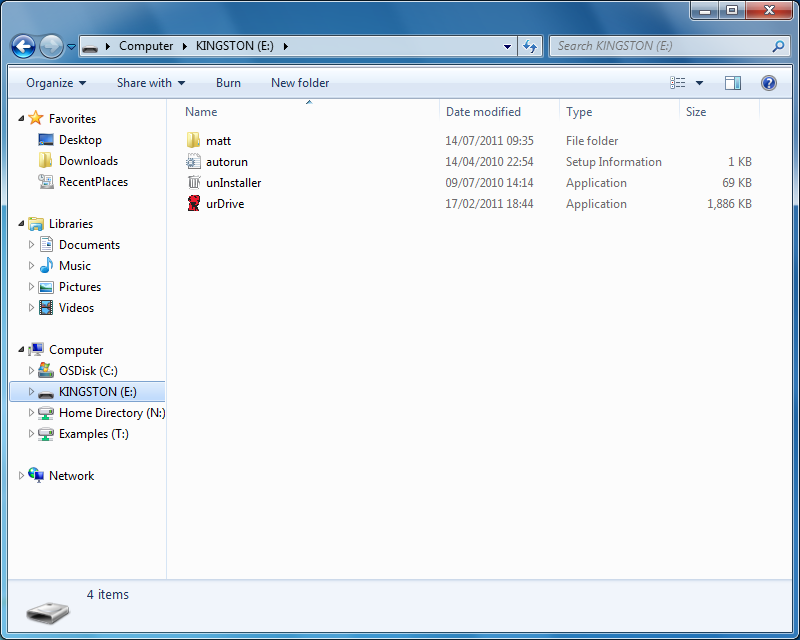This screenshot has height=640, width=800.
Task: Select Computer in the address breadcrumb
Action: click(x=146, y=46)
